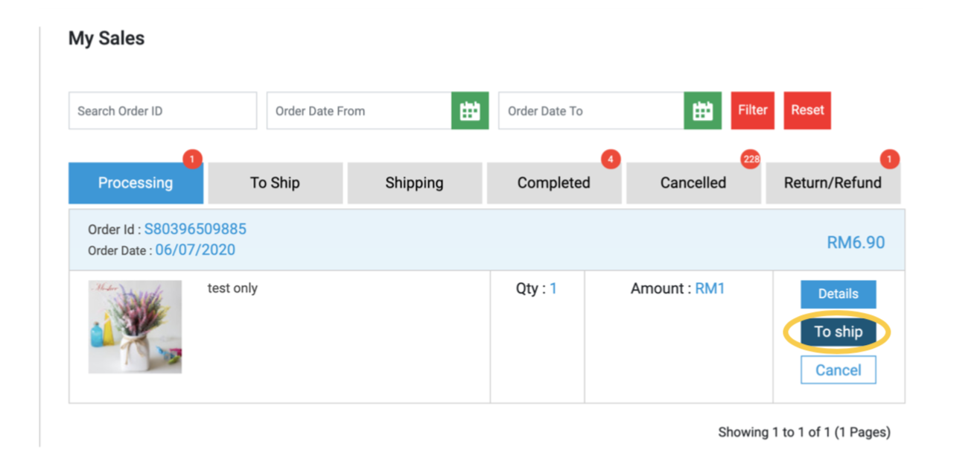Focus the Search Order ID field
The image size is (980, 462).
163,111
